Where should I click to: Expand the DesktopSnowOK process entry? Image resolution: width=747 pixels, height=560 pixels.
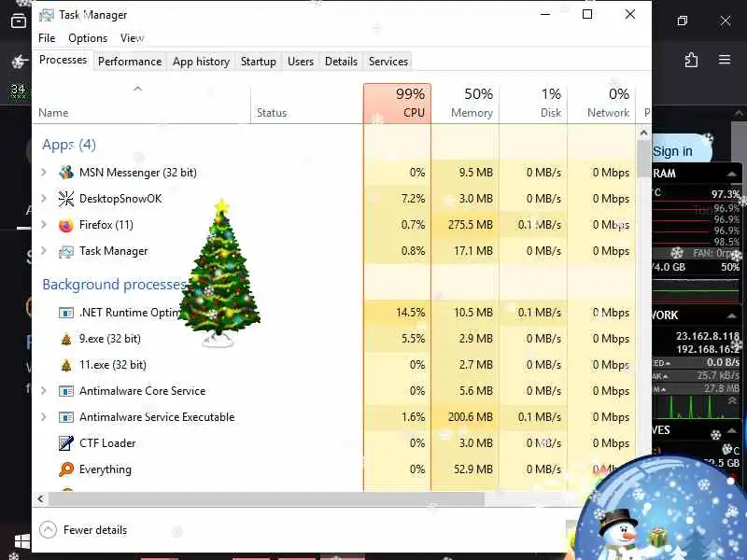point(44,198)
